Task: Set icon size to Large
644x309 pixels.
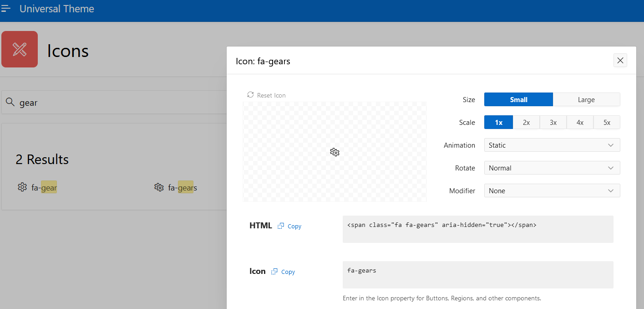Action: [586, 99]
